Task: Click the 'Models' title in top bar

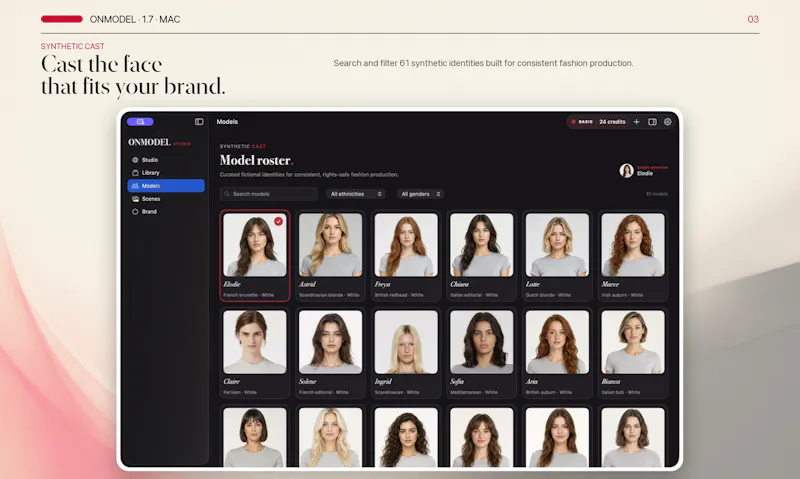Action: pos(227,122)
